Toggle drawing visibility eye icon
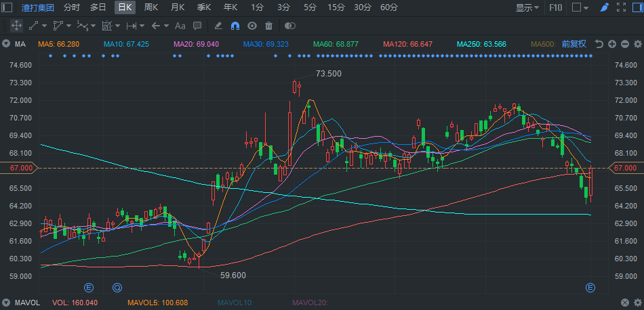 (x=252, y=26)
